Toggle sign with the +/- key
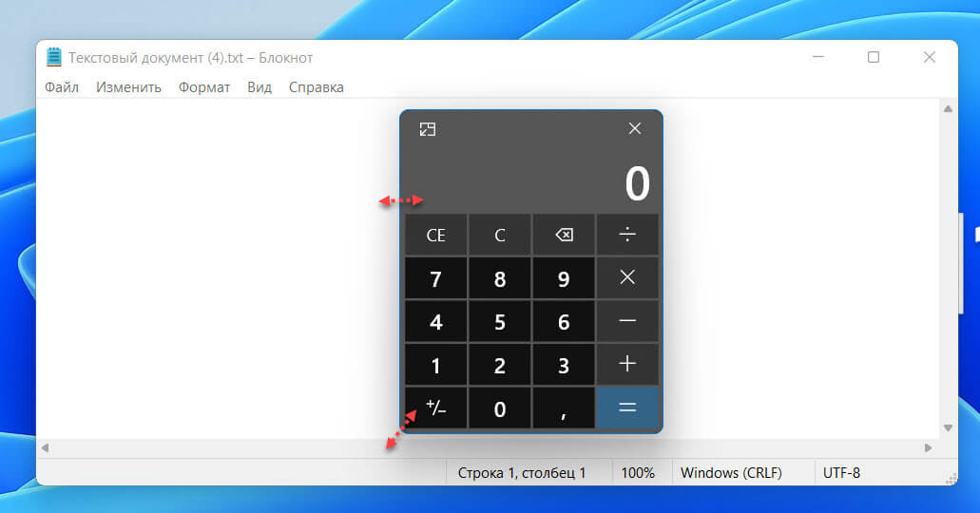The width and height of the screenshot is (980, 513). 435,408
